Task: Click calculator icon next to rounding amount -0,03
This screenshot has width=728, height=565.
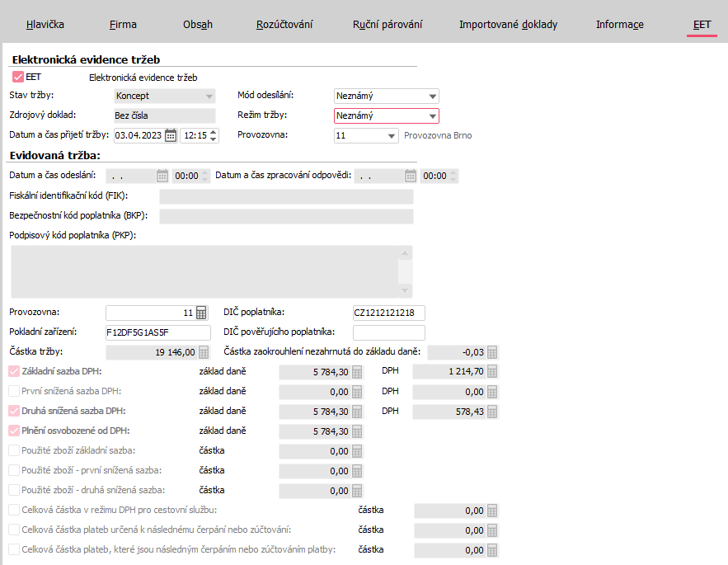Action: [x=492, y=352]
